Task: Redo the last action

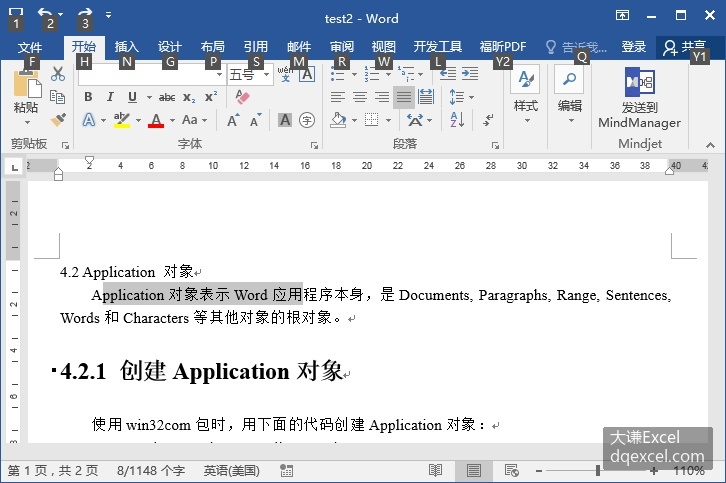Action: click(x=85, y=13)
